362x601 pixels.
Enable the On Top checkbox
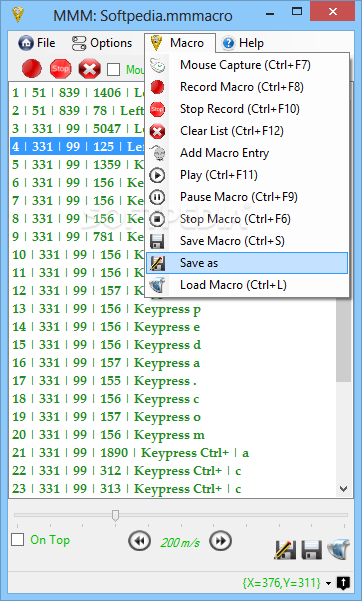pos(17,540)
